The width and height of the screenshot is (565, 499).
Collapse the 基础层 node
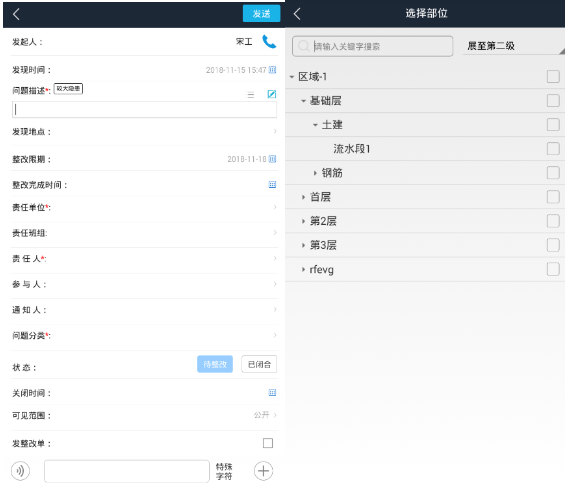coord(303,101)
